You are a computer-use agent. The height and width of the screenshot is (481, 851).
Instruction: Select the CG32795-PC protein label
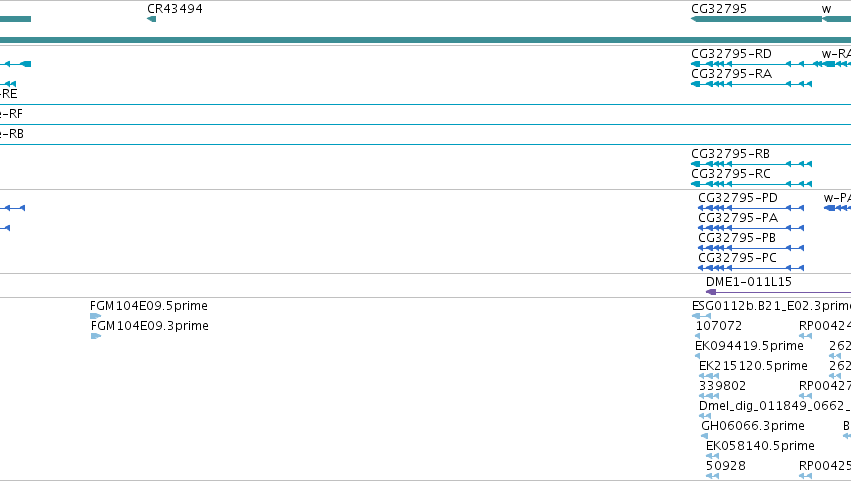(x=737, y=258)
